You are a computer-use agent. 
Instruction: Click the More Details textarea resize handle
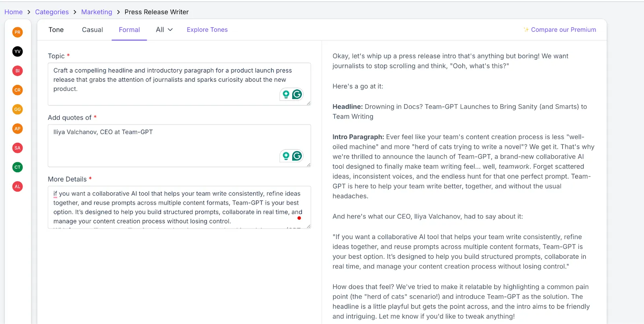click(309, 227)
